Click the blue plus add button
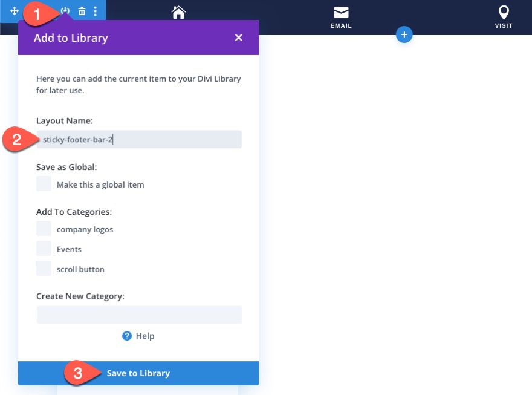 click(404, 34)
